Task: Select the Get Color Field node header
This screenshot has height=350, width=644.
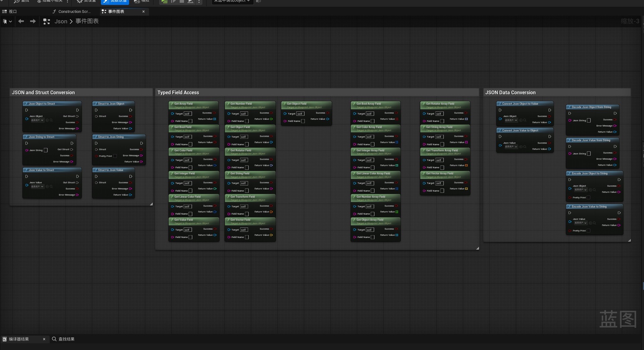Action: pyautogui.click(x=194, y=152)
